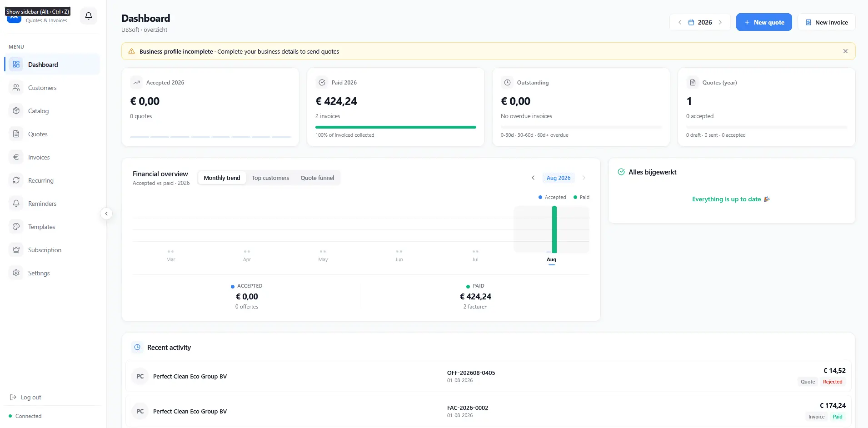The height and width of the screenshot is (428, 868).
Task: Click Log out link
Action: click(26, 397)
